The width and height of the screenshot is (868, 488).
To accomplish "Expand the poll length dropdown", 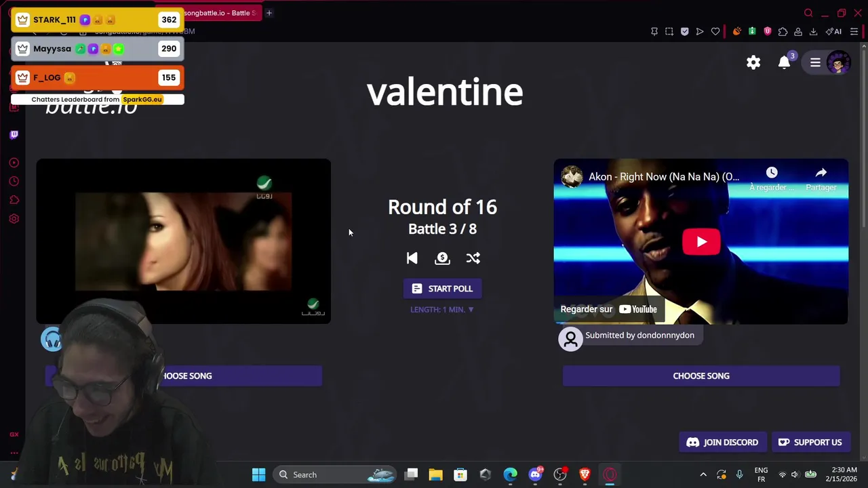I will pos(442,309).
